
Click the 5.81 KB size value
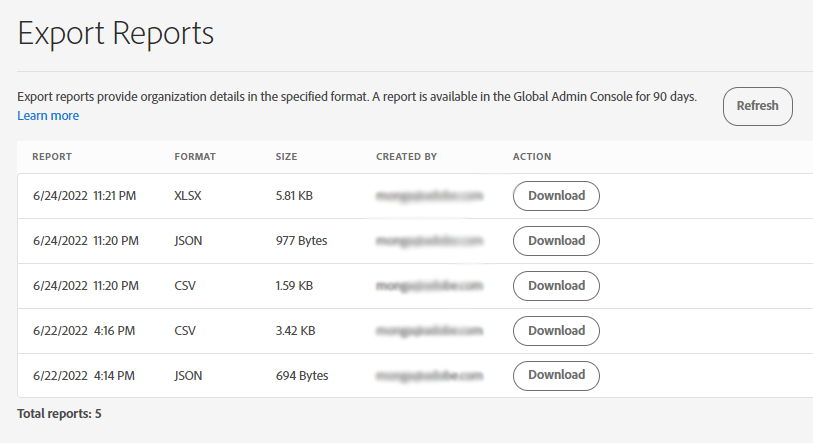[x=294, y=196]
